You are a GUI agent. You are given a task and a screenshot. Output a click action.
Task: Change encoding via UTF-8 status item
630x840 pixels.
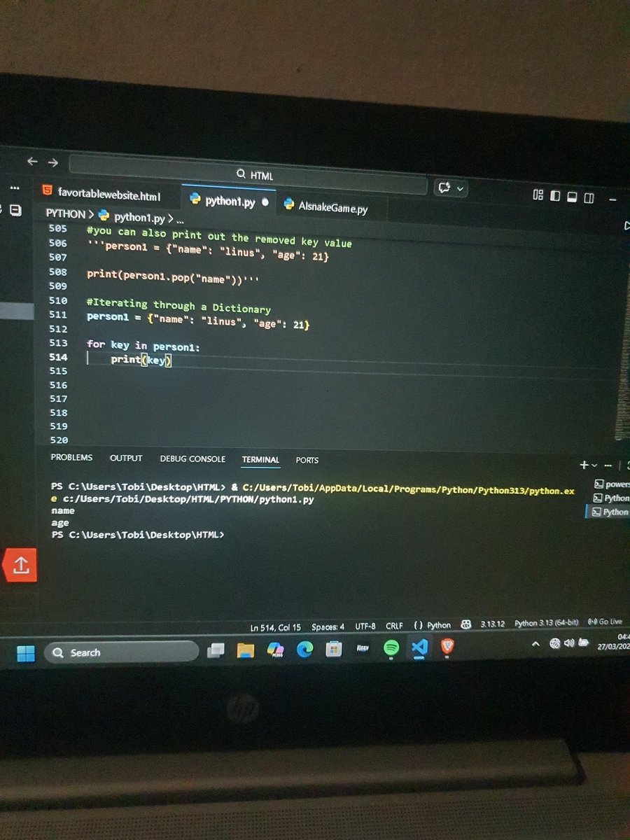click(x=365, y=626)
